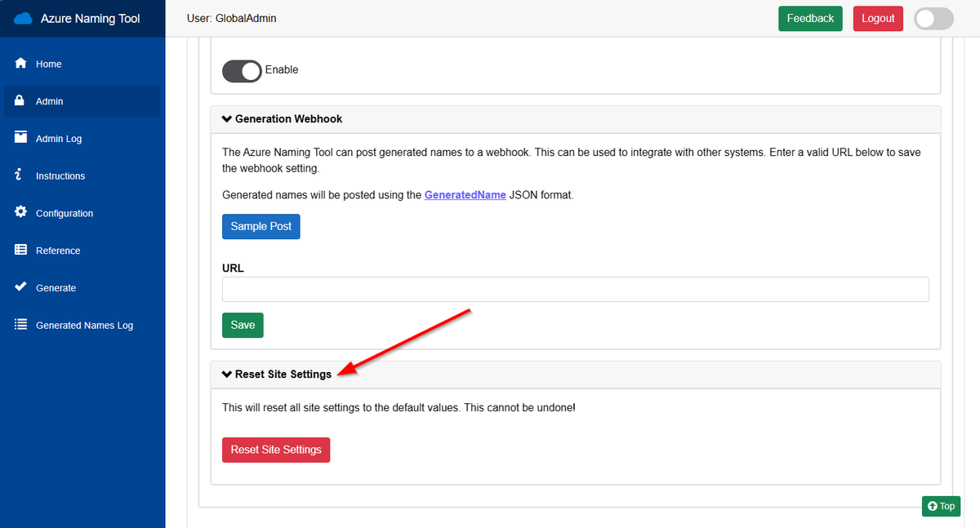The image size is (980, 528).
Task: Click the Feedback button
Action: pyautogui.click(x=810, y=19)
